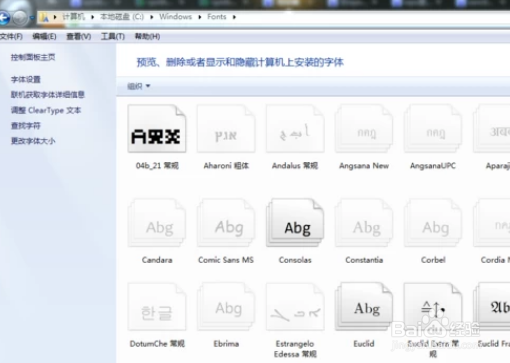
Task: Open the 组织 dropdown menu
Action: tap(139, 86)
